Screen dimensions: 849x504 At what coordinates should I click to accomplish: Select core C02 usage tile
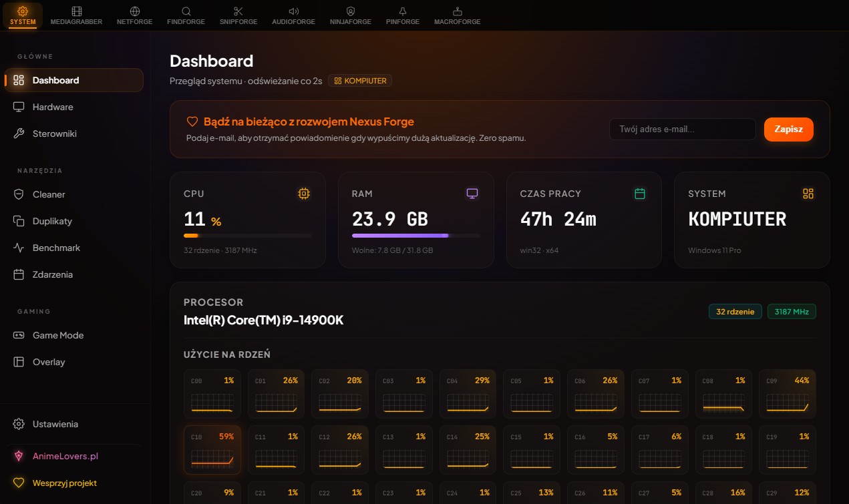[x=340, y=394]
